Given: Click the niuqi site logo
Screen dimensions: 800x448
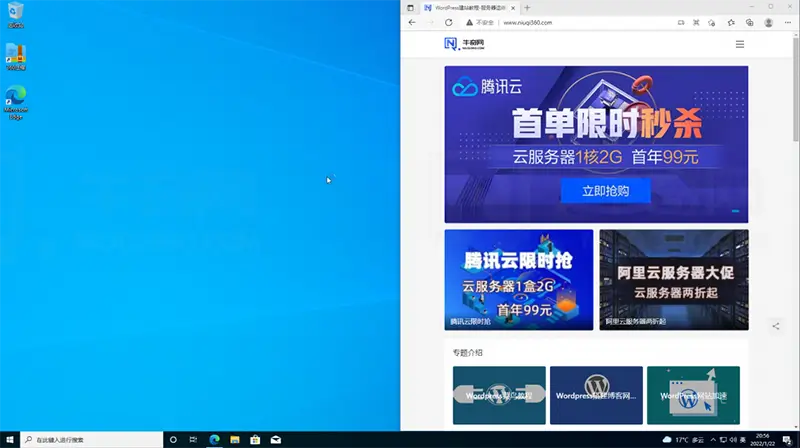Looking at the screenshot, I should pos(464,44).
